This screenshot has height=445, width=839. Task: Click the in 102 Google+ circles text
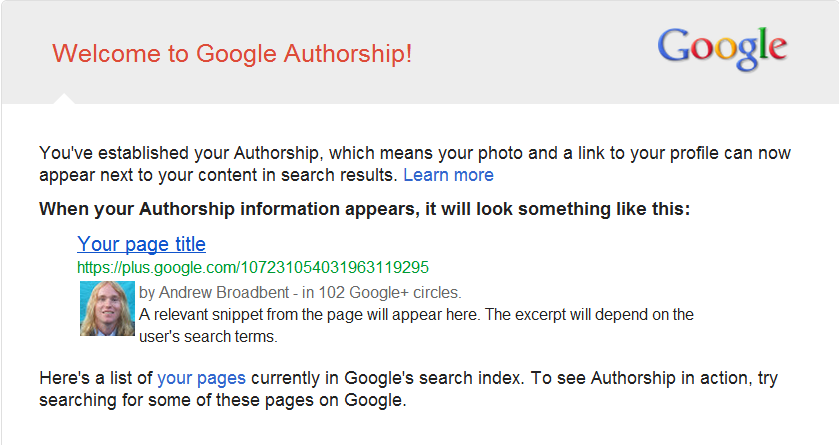click(x=382, y=293)
